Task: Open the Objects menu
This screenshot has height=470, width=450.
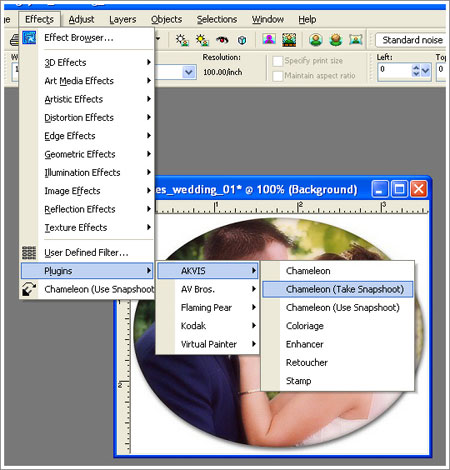Action: [x=166, y=19]
